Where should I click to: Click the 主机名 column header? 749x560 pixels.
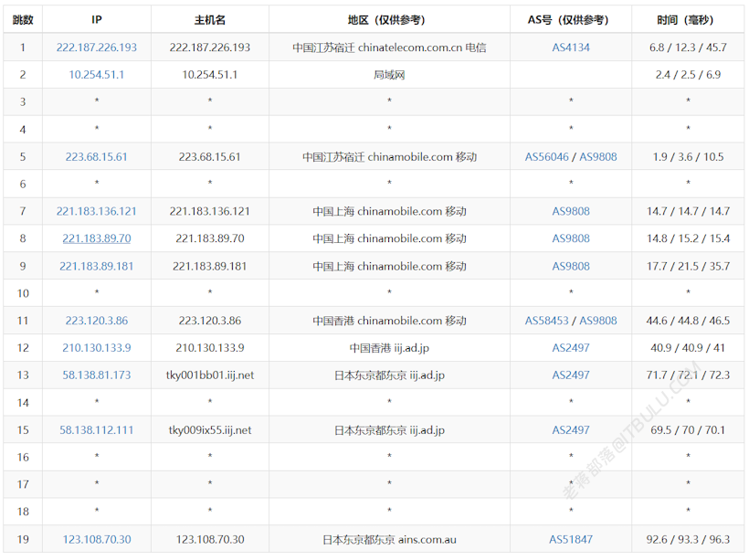tap(210, 19)
